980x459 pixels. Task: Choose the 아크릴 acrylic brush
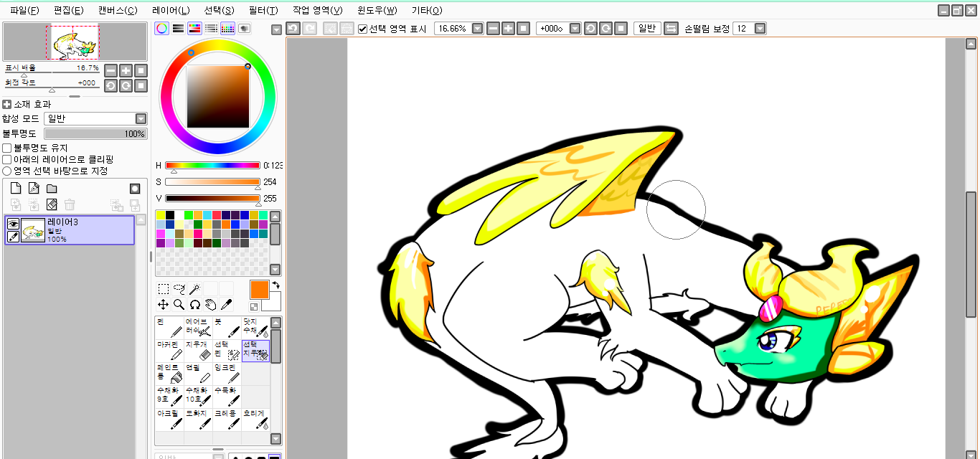click(x=169, y=420)
